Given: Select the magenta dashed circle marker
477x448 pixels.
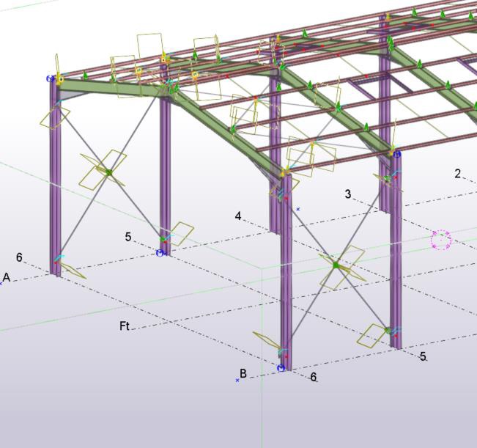Looking at the screenshot, I should click(x=441, y=240).
